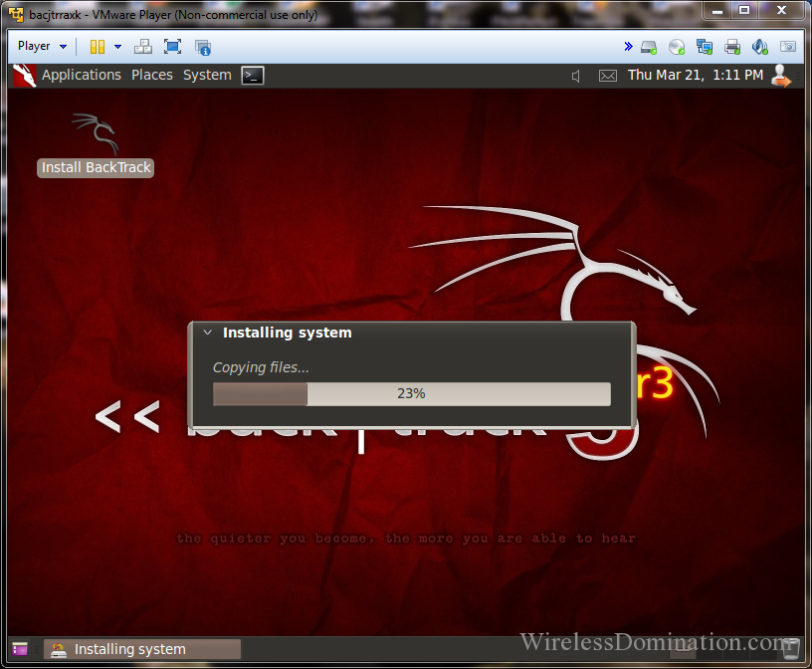This screenshot has width=812, height=669.
Task: Enter full screen mode from the toolbar
Action: pyautogui.click(x=172, y=47)
